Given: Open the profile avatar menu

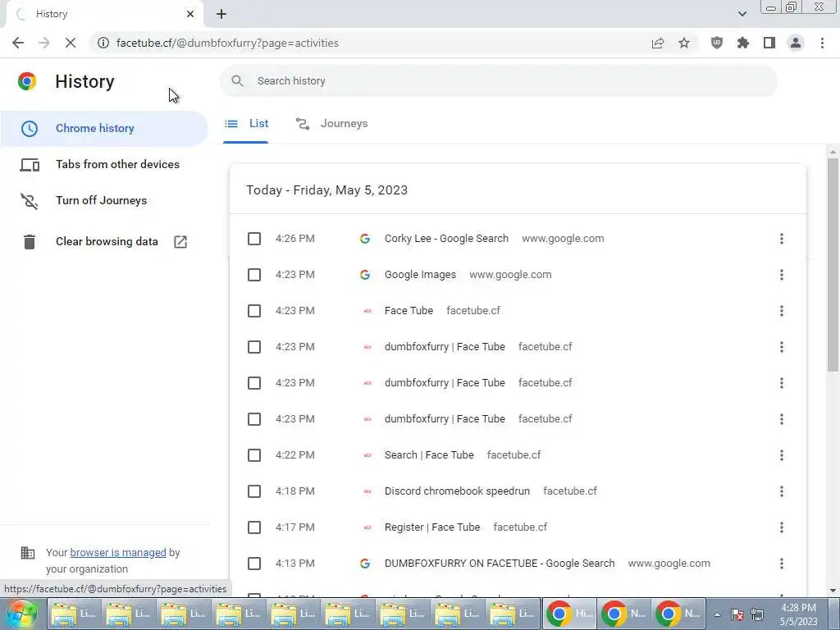Looking at the screenshot, I should tap(796, 43).
